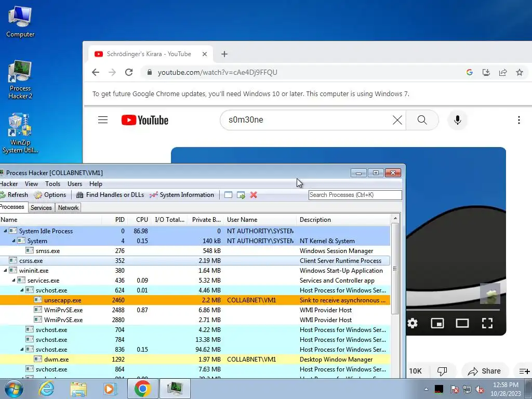Click the Chrome address bar URL
The height and width of the screenshot is (399, 532).
[218, 72]
